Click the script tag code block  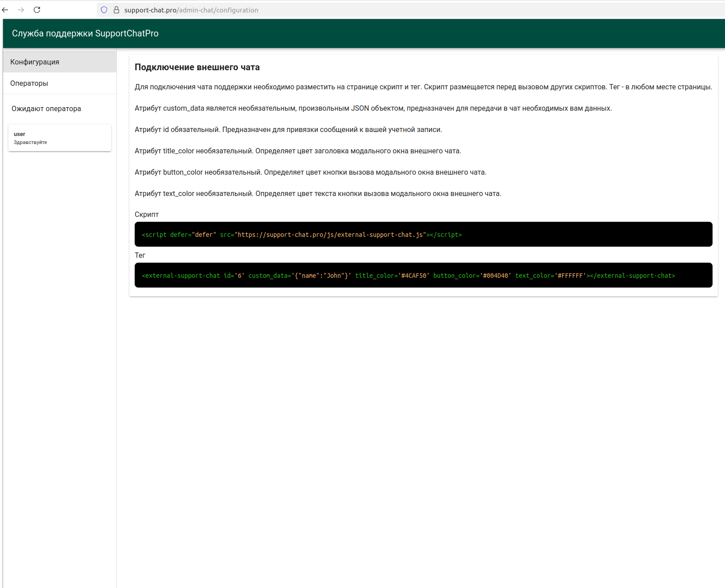423,234
